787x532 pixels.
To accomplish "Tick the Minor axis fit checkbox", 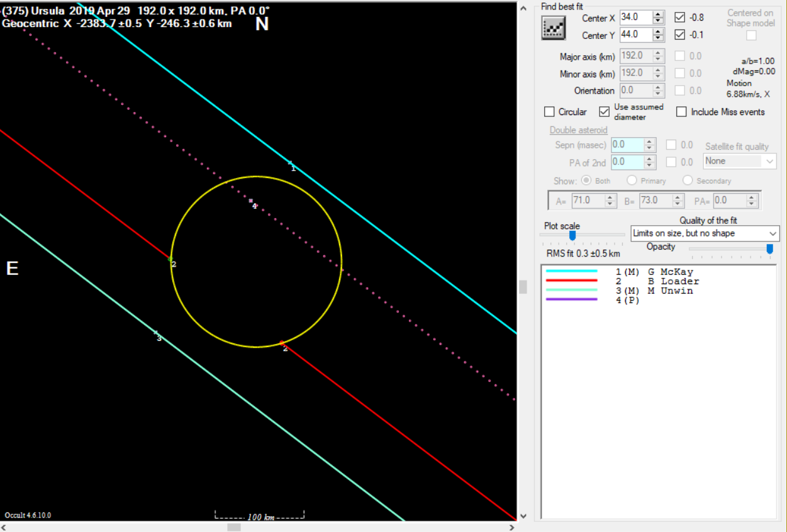I will pos(679,73).
